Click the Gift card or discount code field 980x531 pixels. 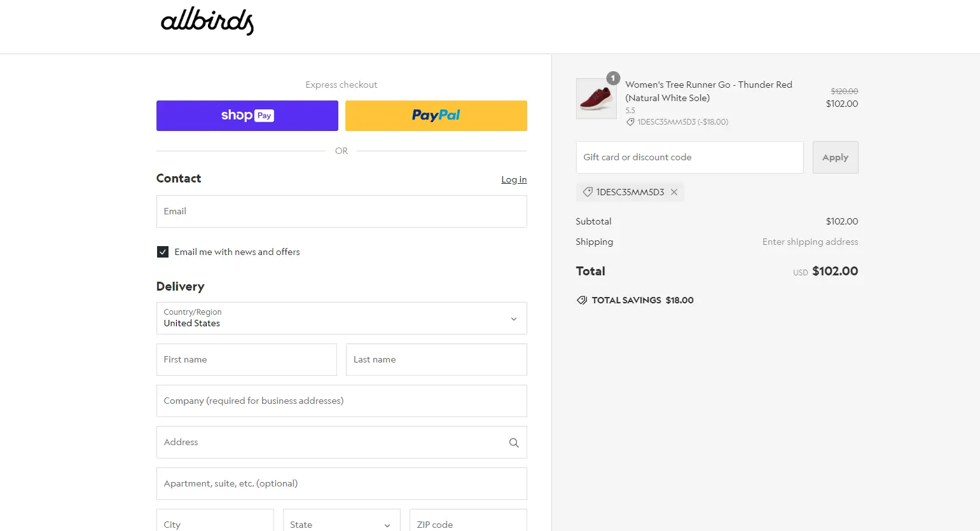point(689,157)
